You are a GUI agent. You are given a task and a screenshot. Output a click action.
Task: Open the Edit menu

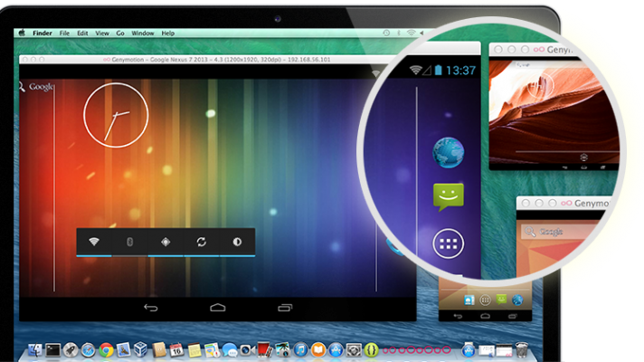click(x=82, y=33)
